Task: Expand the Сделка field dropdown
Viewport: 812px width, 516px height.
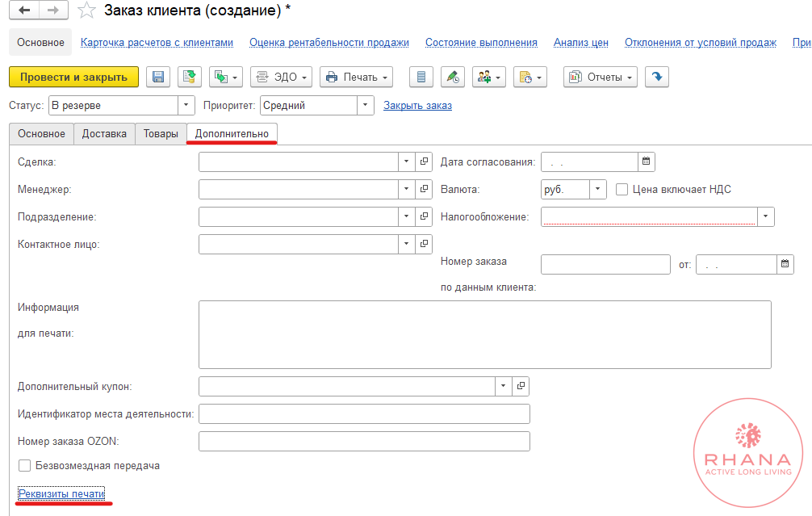Action: (406, 162)
